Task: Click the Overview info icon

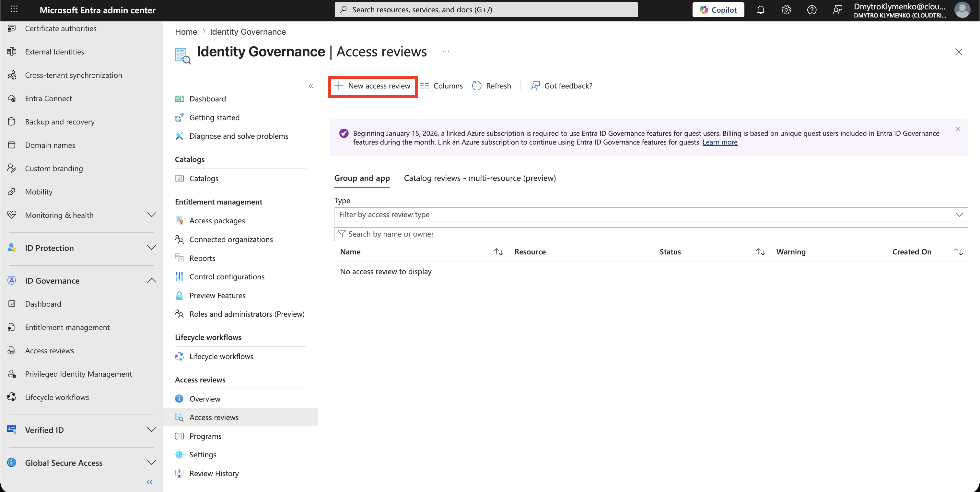Action: tap(179, 398)
